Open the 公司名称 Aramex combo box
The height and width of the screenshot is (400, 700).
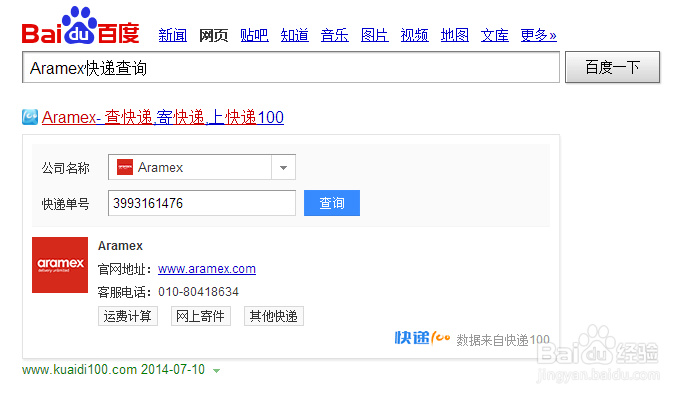[202, 167]
